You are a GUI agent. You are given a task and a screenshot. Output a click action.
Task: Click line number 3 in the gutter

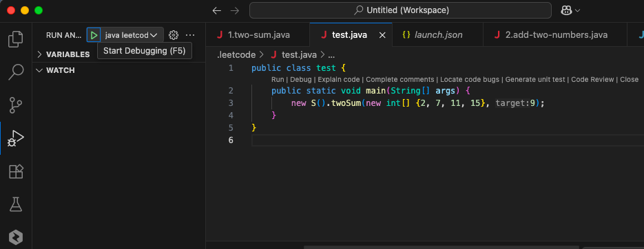coord(231,103)
